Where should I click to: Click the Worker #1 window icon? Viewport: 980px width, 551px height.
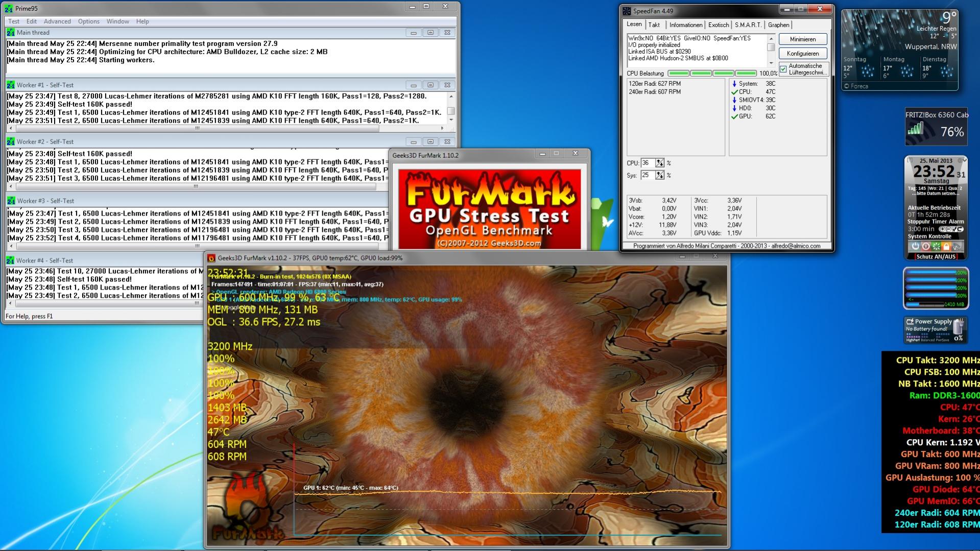click(x=11, y=85)
